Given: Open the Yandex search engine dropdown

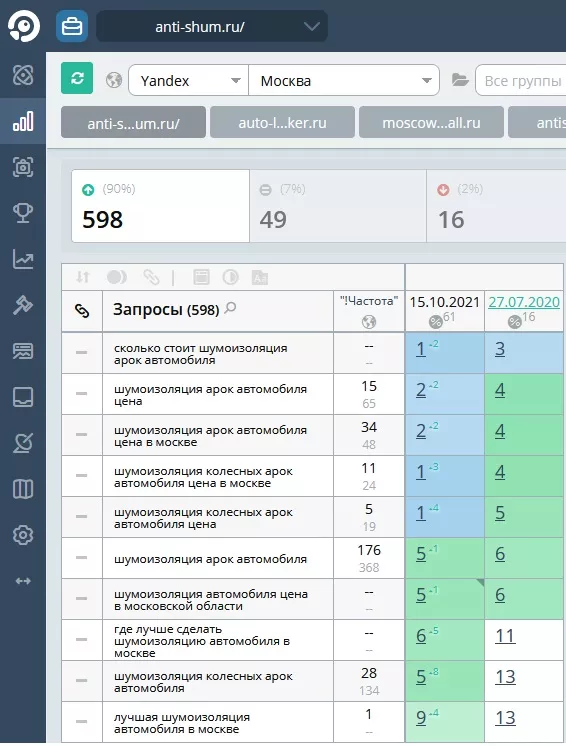Looking at the screenshot, I should (x=189, y=80).
